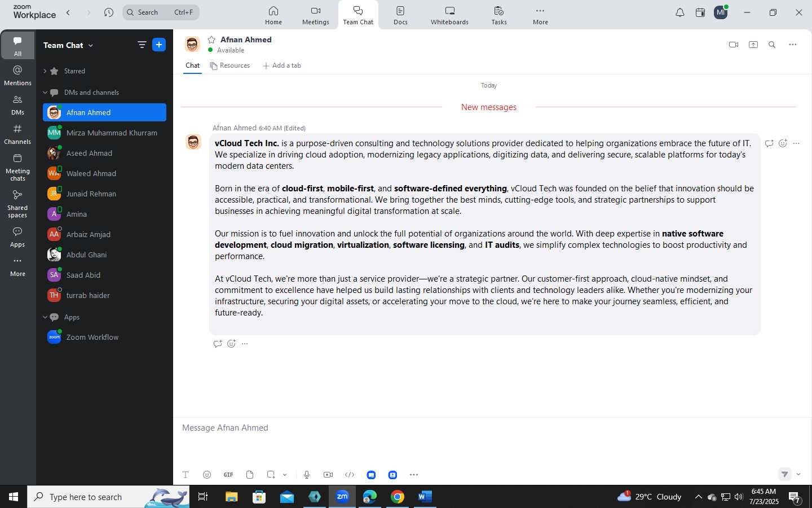Open the calendar icon in top bar
The height and width of the screenshot is (508, 812).
click(700, 12)
